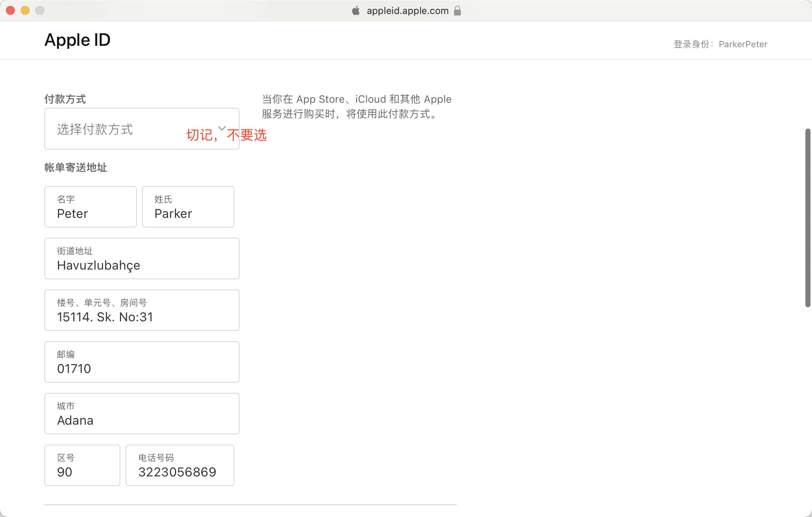Viewport: 812px width, 517px height.
Task: Click the Apple ID page title
Action: [x=78, y=40]
